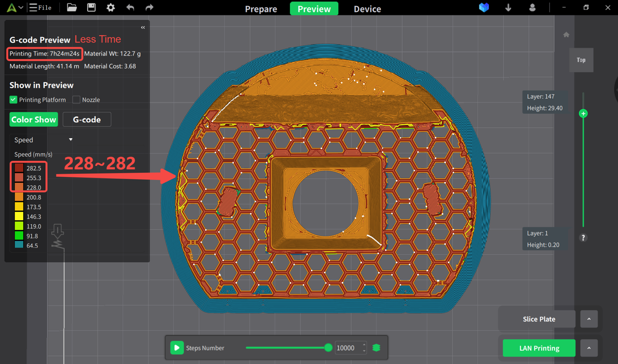Click the 146.3 speed legend value
Image resolution: width=618 pixels, height=364 pixels.
[x=34, y=216]
